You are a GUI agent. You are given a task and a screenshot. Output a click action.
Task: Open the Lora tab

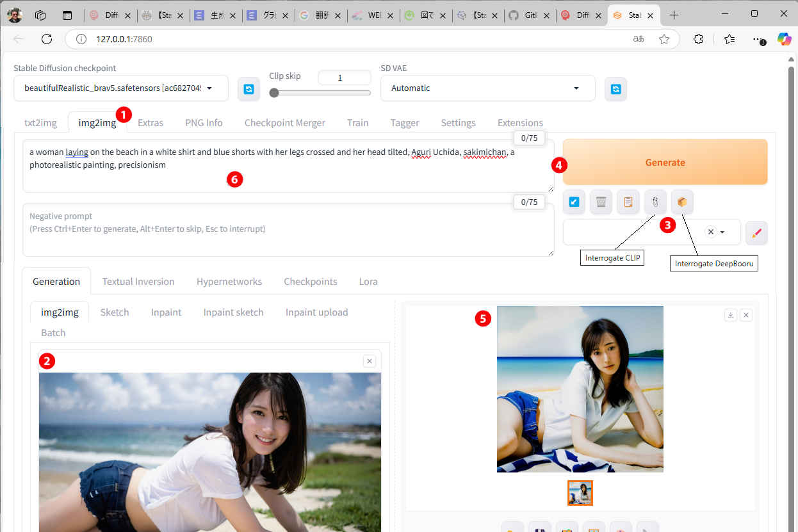tap(368, 282)
